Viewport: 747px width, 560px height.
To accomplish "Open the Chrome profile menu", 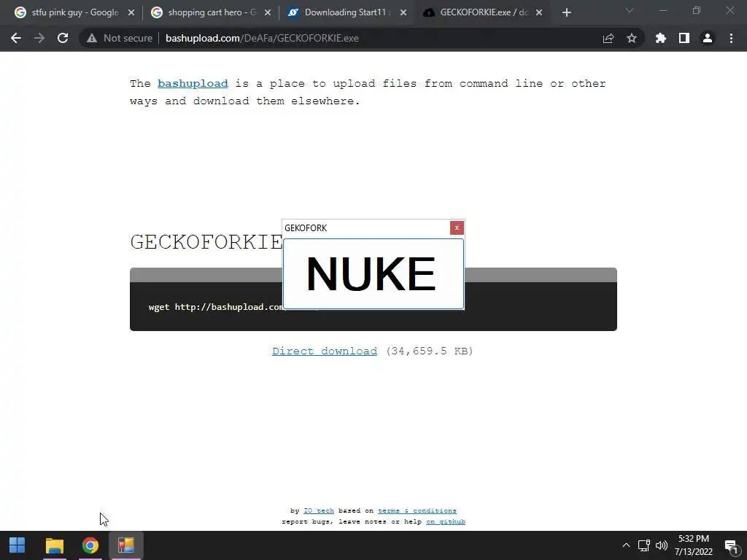I will point(708,38).
